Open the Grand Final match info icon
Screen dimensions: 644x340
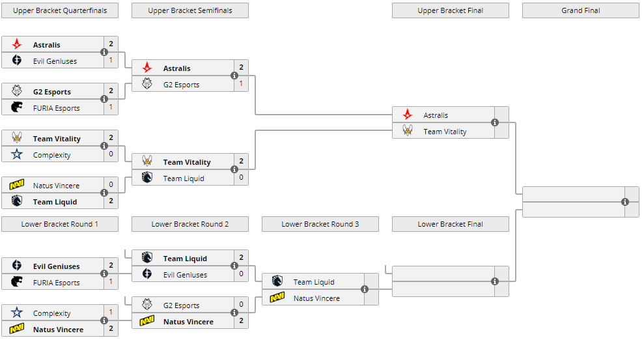(x=625, y=202)
